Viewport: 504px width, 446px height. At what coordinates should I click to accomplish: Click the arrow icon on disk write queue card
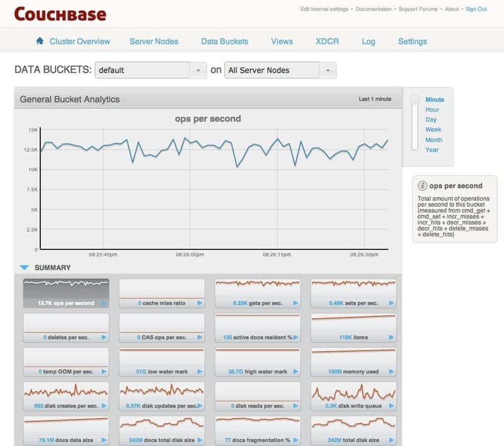click(x=391, y=406)
